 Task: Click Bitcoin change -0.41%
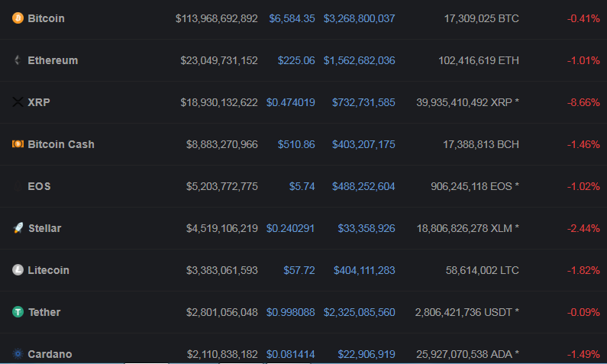click(583, 18)
